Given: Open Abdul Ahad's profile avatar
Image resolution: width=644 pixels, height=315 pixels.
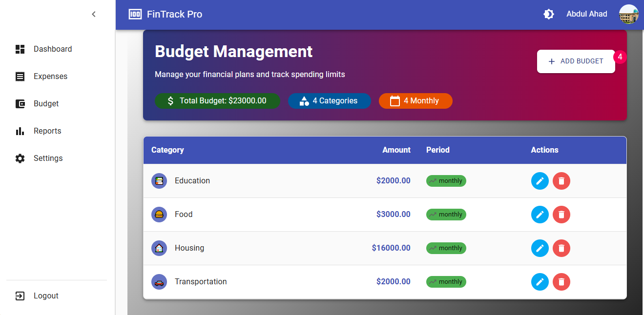Looking at the screenshot, I should pyautogui.click(x=628, y=14).
